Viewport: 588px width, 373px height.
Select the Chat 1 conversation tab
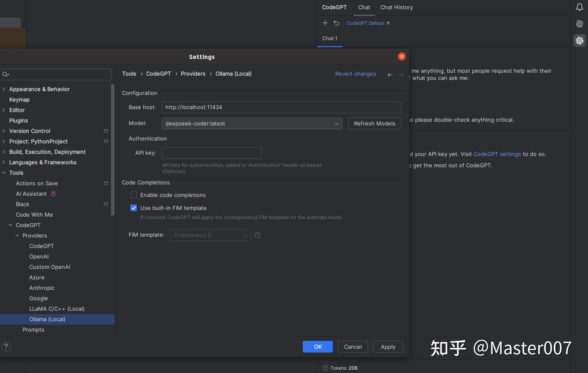point(330,38)
